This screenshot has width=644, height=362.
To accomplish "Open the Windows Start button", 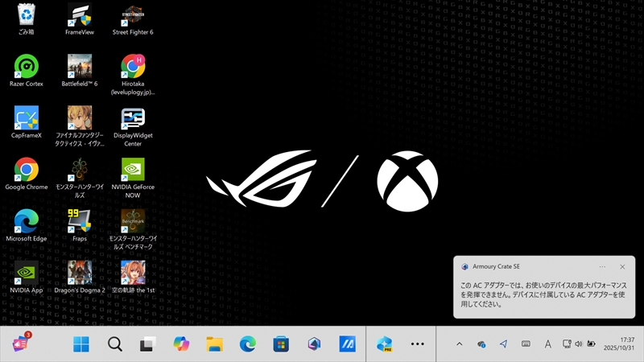I will [81, 344].
